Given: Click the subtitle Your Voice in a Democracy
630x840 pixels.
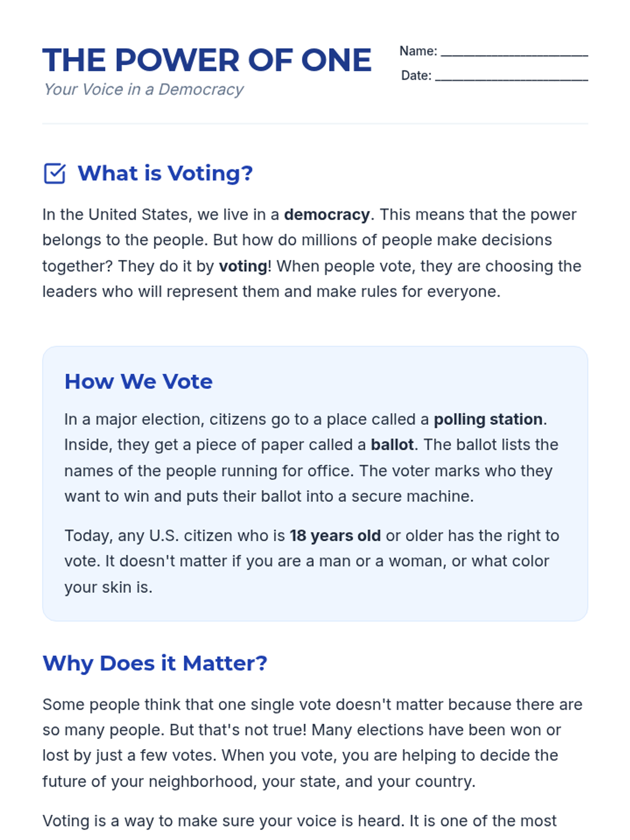Looking at the screenshot, I should point(143,90).
